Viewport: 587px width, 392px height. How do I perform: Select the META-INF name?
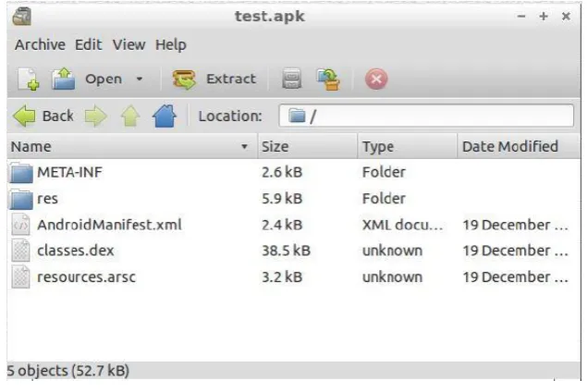coord(69,173)
